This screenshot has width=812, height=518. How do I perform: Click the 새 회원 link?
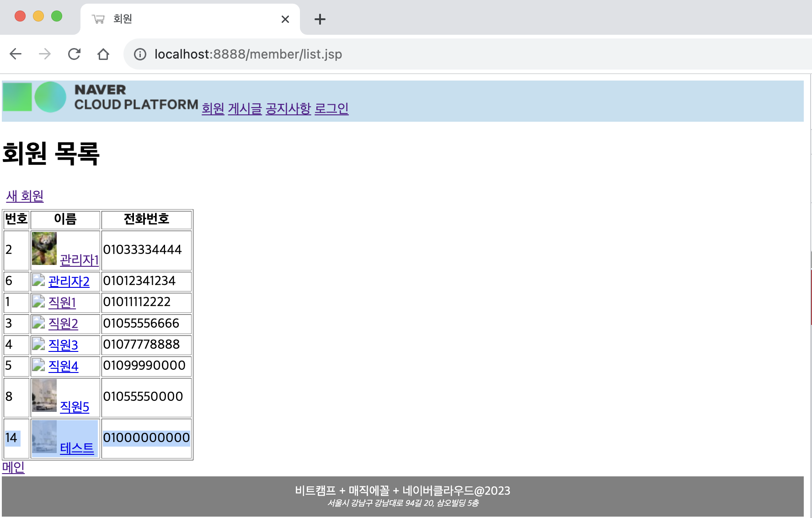point(25,196)
